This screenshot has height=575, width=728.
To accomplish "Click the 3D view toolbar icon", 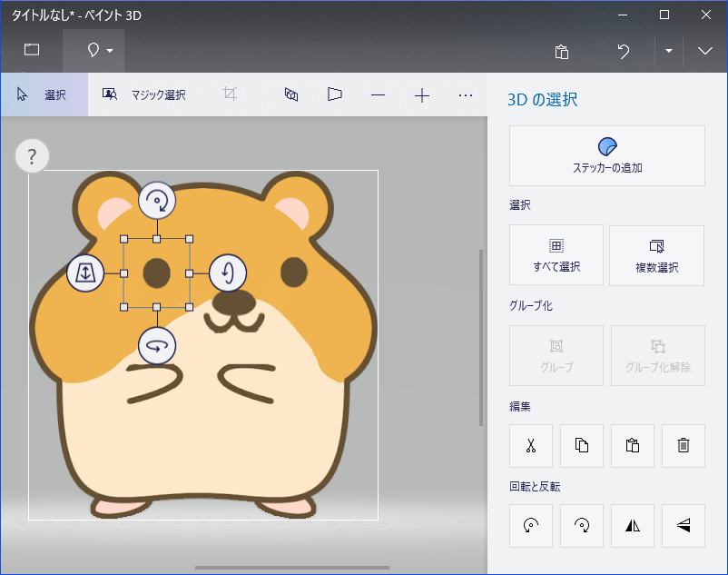I will click(290, 94).
